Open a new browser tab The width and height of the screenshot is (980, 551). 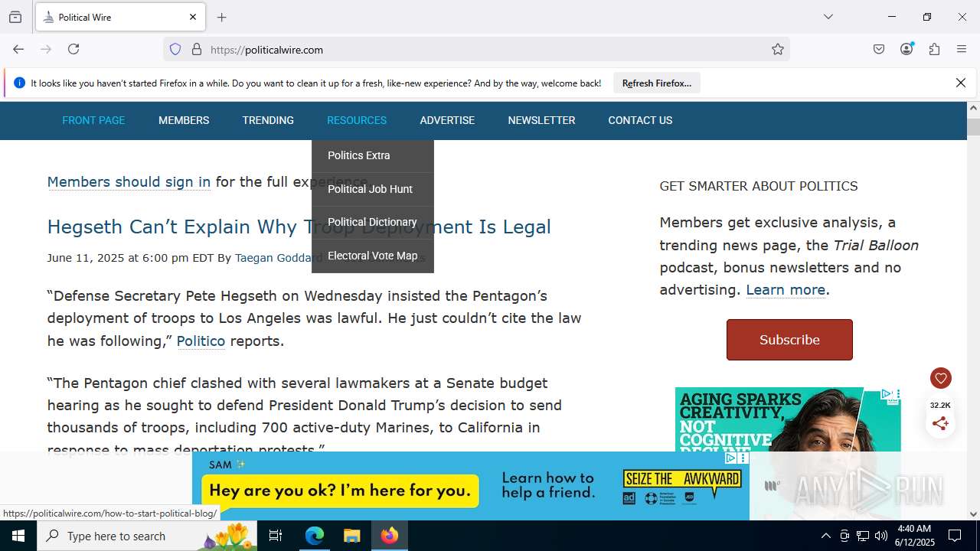click(222, 17)
